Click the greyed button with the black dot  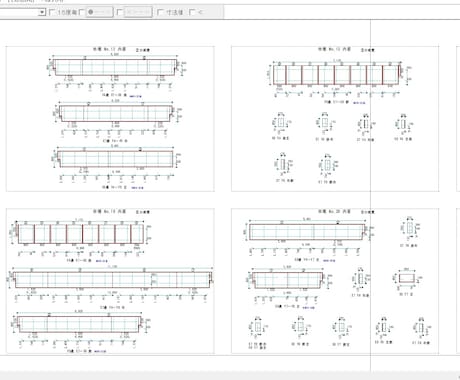pyautogui.click(x=99, y=12)
